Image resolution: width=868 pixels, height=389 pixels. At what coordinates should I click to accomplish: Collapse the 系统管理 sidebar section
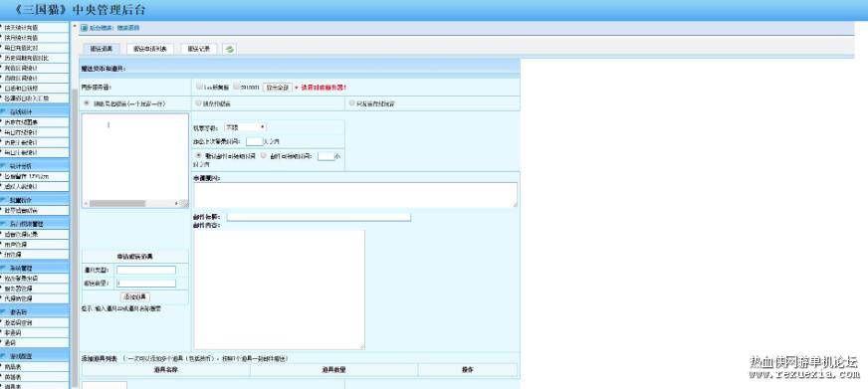point(34,268)
